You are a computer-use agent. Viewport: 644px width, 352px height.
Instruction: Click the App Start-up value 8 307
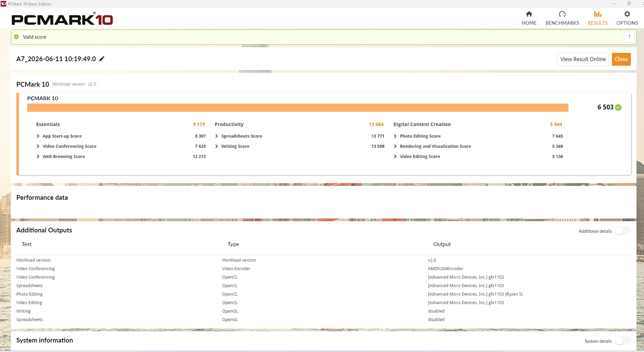(200, 136)
